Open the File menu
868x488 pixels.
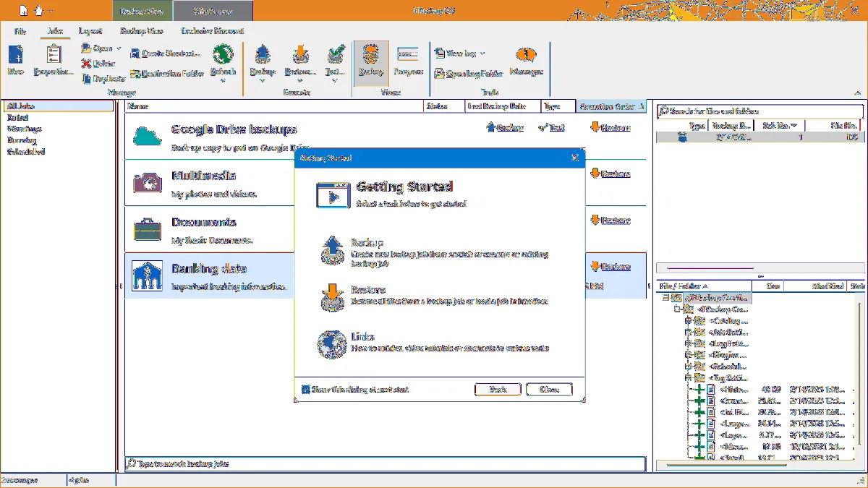[20, 31]
